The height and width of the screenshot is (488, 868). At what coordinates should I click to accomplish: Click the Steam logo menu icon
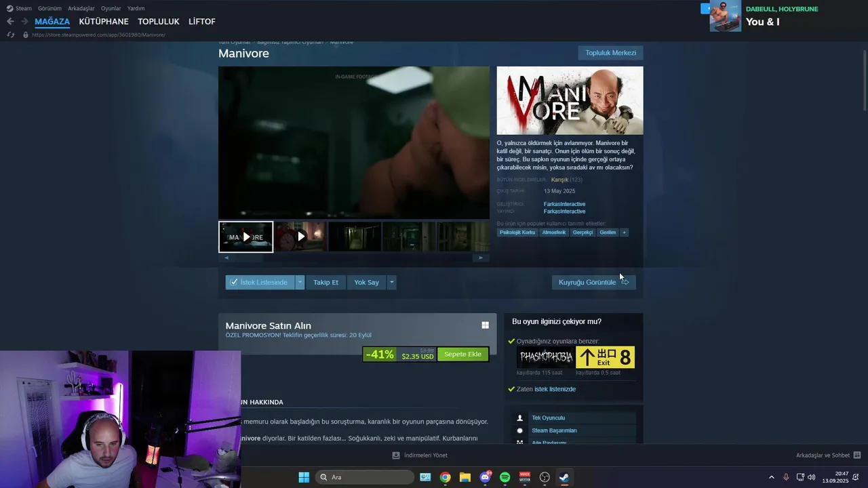10,8
